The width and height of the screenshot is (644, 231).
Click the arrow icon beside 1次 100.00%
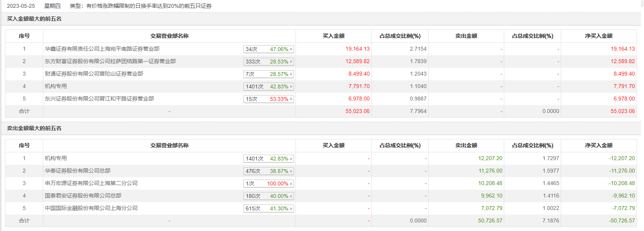(x=291, y=183)
